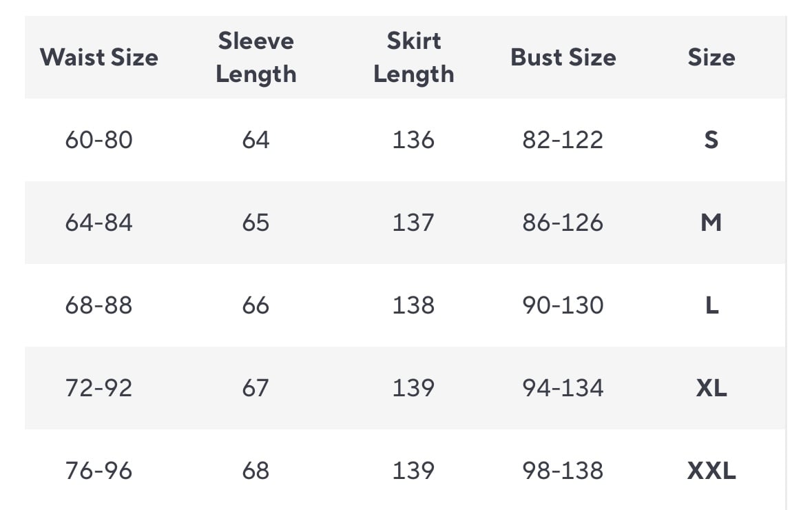Click the skirt length value 138

413,305
